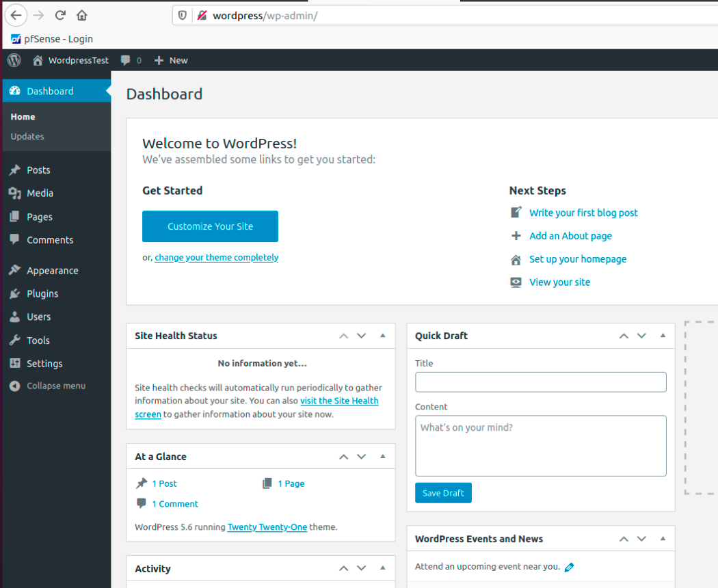Move WordPress Events and News panel down
Image resolution: width=718 pixels, height=588 pixels.
click(642, 539)
